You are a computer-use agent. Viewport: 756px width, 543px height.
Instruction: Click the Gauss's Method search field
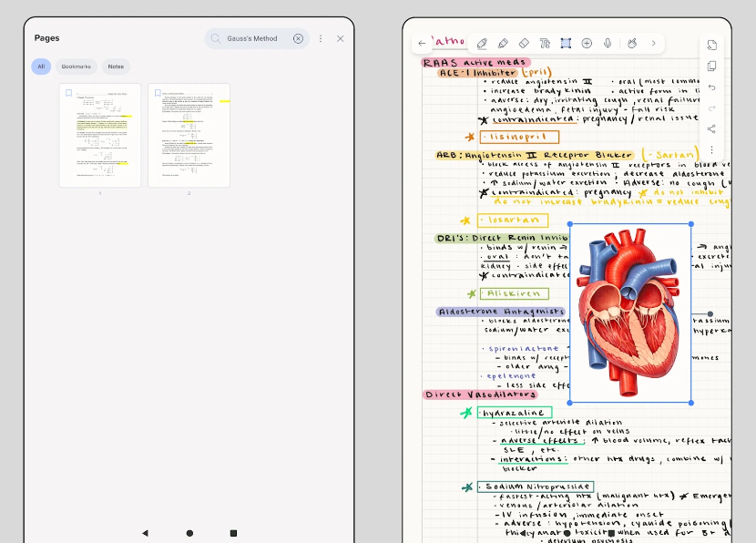tap(257, 38)
